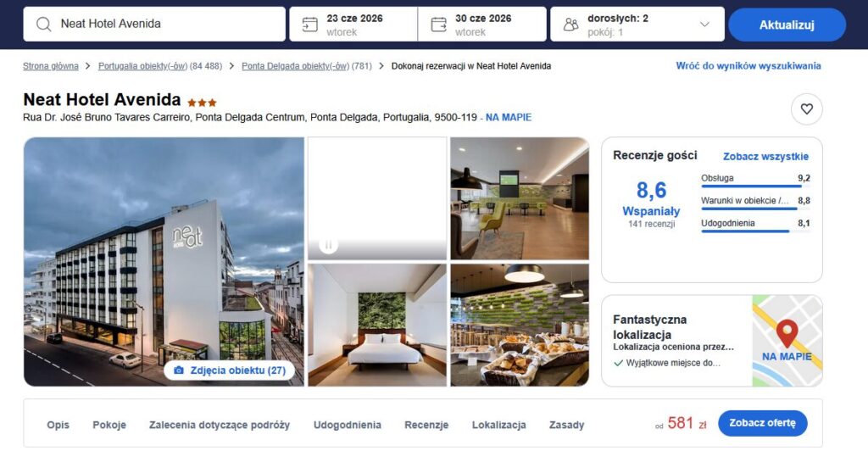Click the camera icon on Zdjęcia obiektu
This screenshot has height=451, width=868.
(178, 370)
